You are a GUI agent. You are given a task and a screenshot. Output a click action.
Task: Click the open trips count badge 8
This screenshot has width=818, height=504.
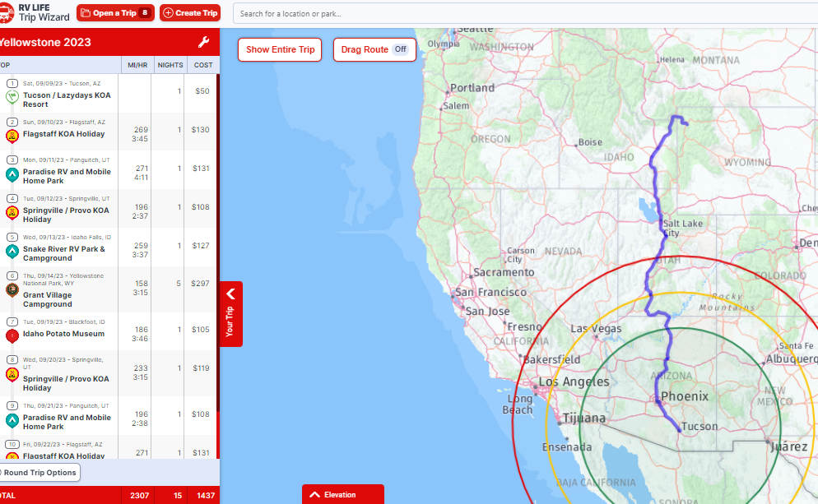pos(145,13)
